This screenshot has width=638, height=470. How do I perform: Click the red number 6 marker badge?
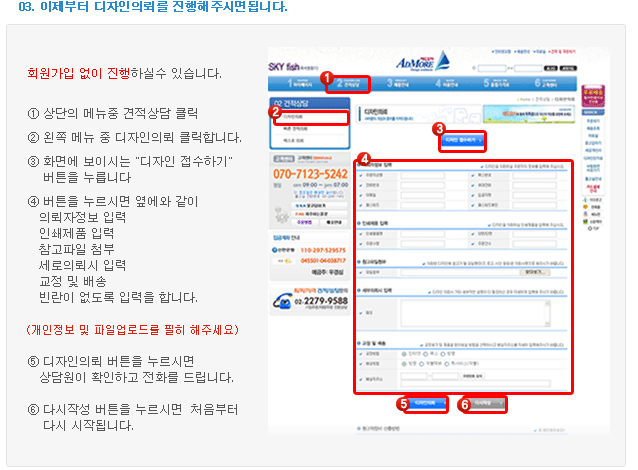pyautogui.click(x=464, y=405)
